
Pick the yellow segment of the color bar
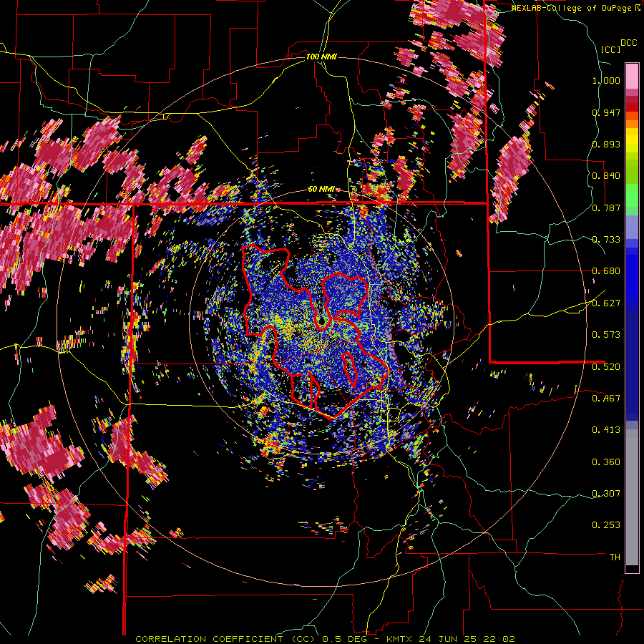(632, 141)
